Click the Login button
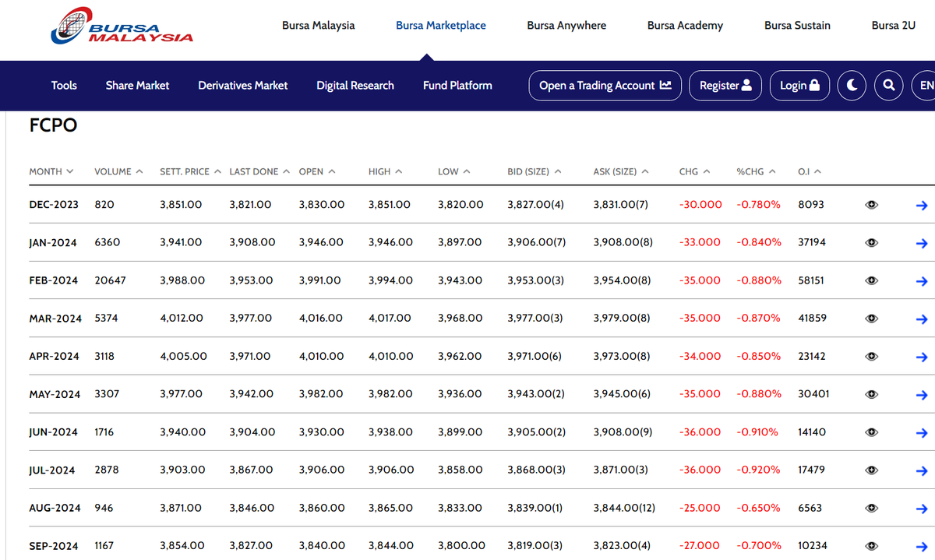 (x=799, y=86)
